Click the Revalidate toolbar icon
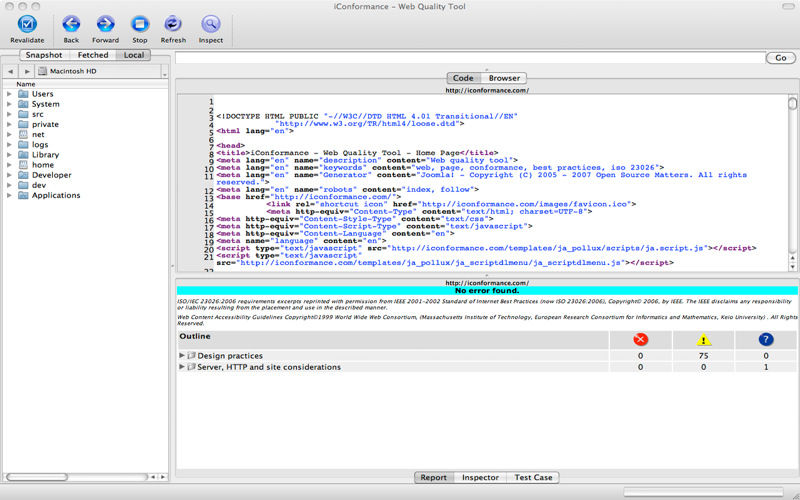The height and width of the screenshot is (500, 800). pos(27,24)
